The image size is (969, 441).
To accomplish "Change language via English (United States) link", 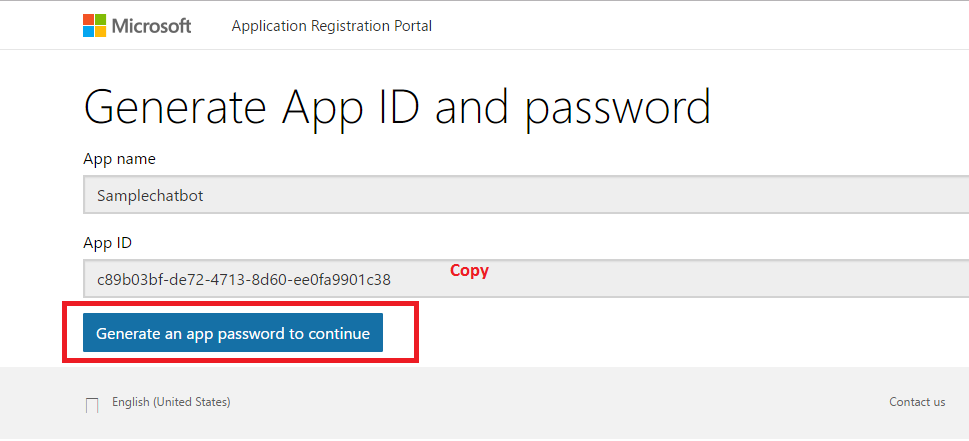I will [x=171, y=402].
